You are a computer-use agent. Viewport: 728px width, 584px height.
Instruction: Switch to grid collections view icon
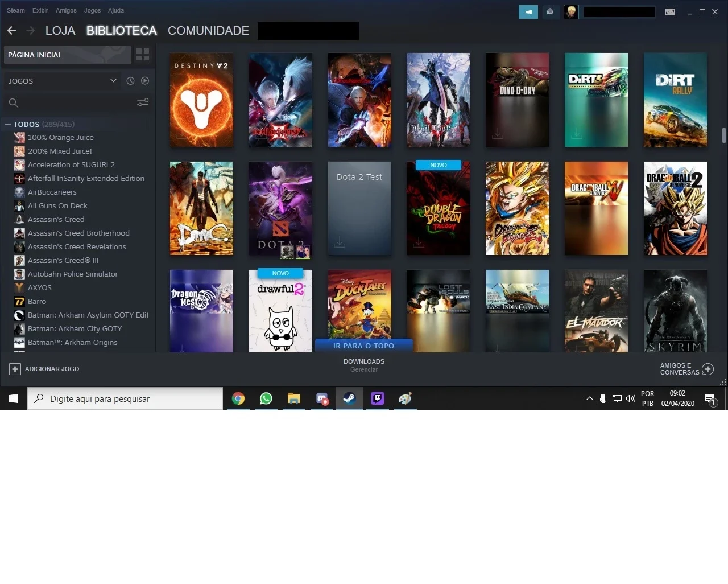pos(143,55)
